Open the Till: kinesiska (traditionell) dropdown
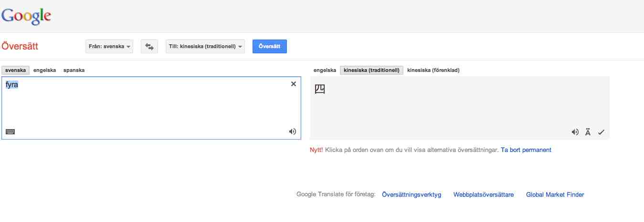 click(x=205, y=47)
